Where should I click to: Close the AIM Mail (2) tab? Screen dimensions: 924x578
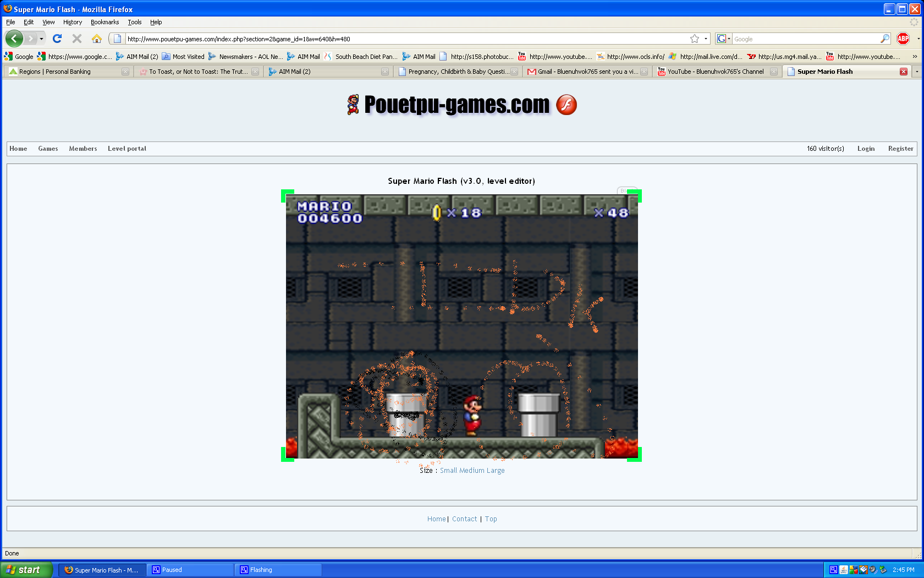coord(385,72)
